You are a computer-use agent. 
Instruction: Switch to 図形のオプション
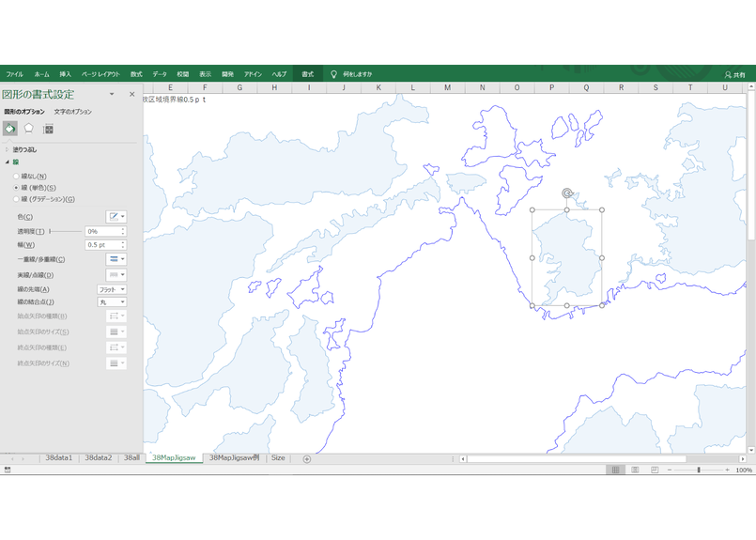[24, 112]
